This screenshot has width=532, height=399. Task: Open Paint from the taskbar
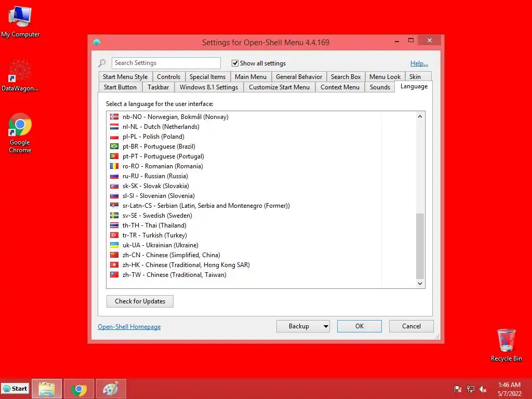(111, 389)
